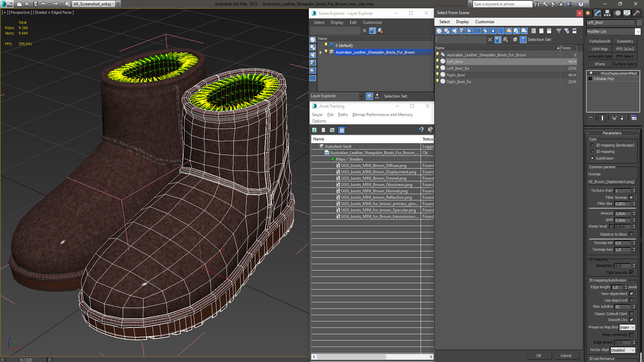Toggle Display Space Warps filter in Select From Scene

point(478,31)
